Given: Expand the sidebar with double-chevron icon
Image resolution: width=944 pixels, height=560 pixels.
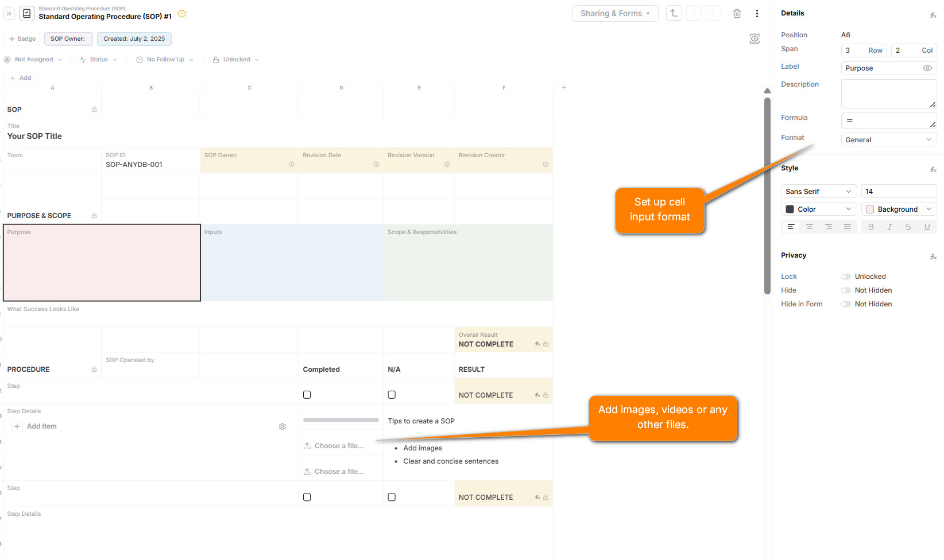Looking at the screenshot, I should coord(9,13).
